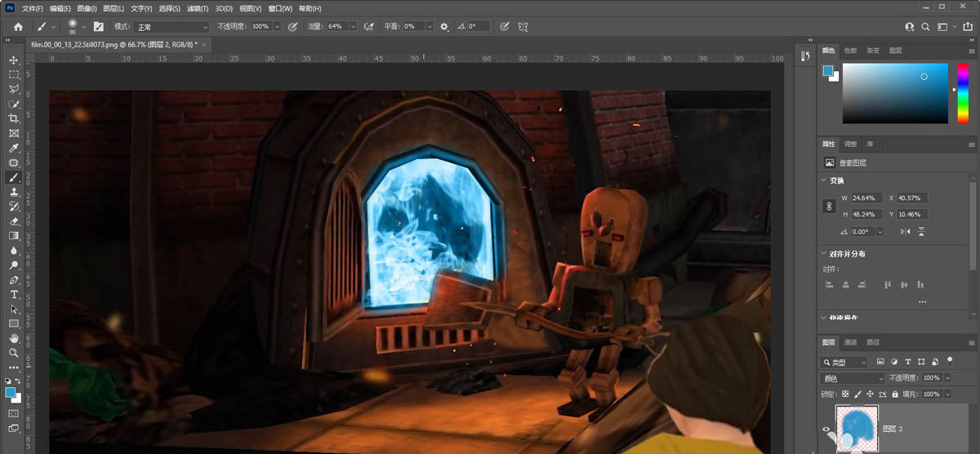Click the Home button in options bar
Screen dimensions: 980x454
pos(18,26)
